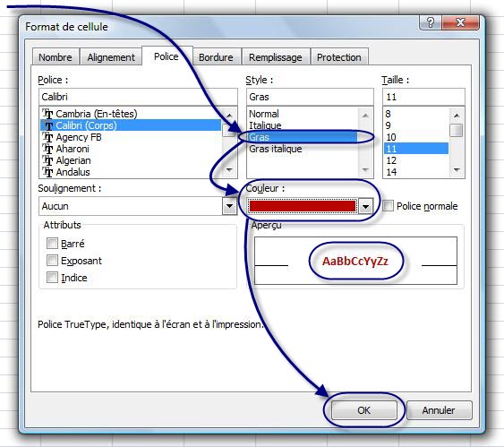Open the Remplissage tab
This screenshot has height=447, width=504.
point(276,57)
